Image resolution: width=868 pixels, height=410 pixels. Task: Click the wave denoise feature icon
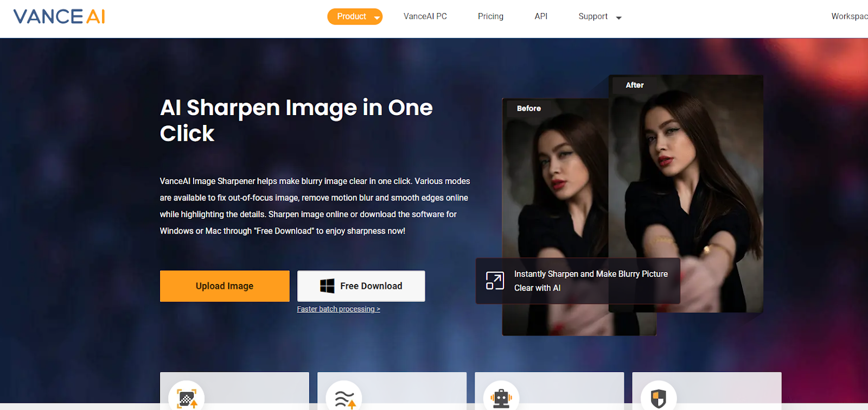coord(344,399)
